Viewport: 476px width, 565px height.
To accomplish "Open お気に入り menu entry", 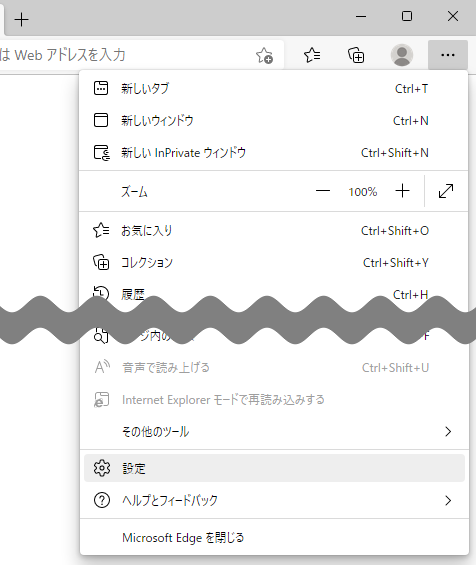I will (274, 231).
